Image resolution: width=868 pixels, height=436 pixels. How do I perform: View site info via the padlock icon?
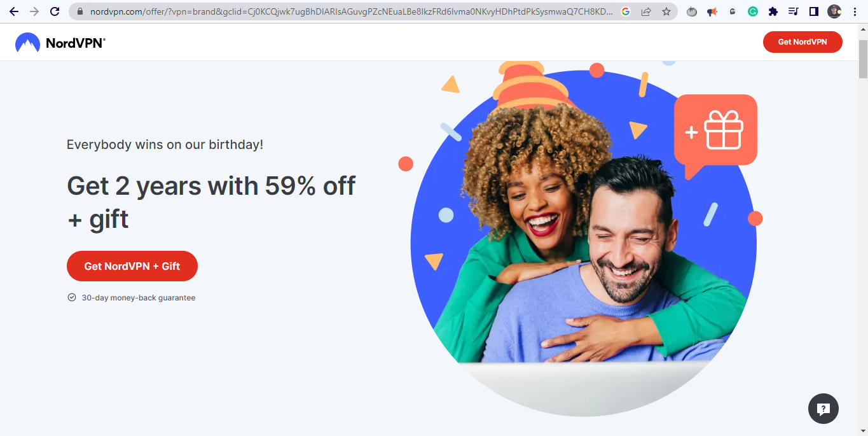click(79, 11)
